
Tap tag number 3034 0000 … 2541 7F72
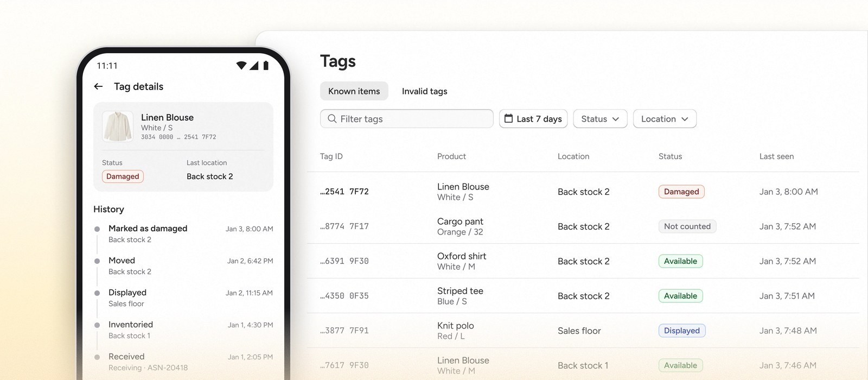coord(178,137)
